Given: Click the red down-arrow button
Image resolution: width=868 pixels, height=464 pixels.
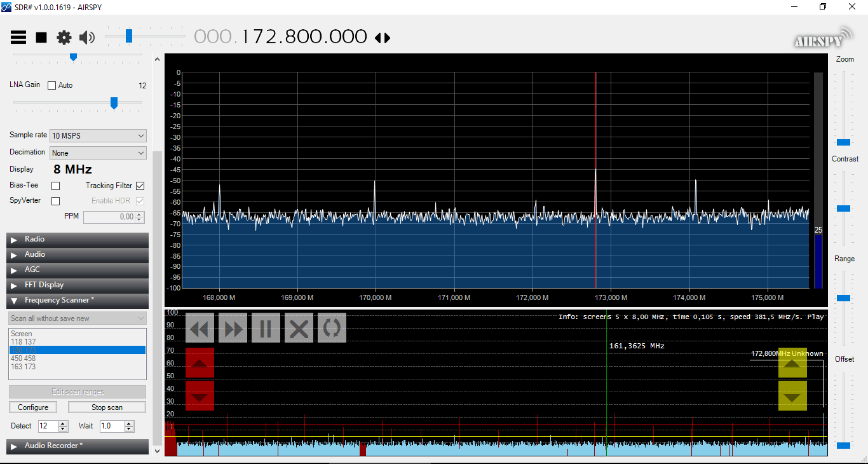Looking at the screenshot, I should (x=200, y=396).
